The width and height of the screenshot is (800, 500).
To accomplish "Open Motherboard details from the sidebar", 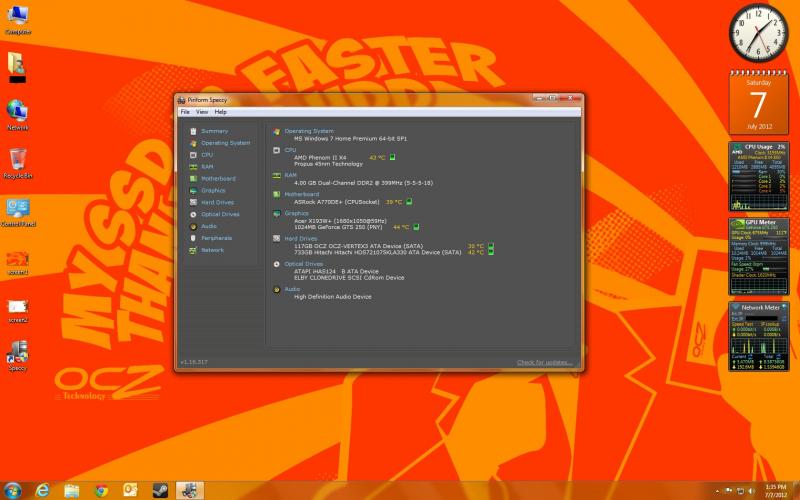I will click(218, 179).
